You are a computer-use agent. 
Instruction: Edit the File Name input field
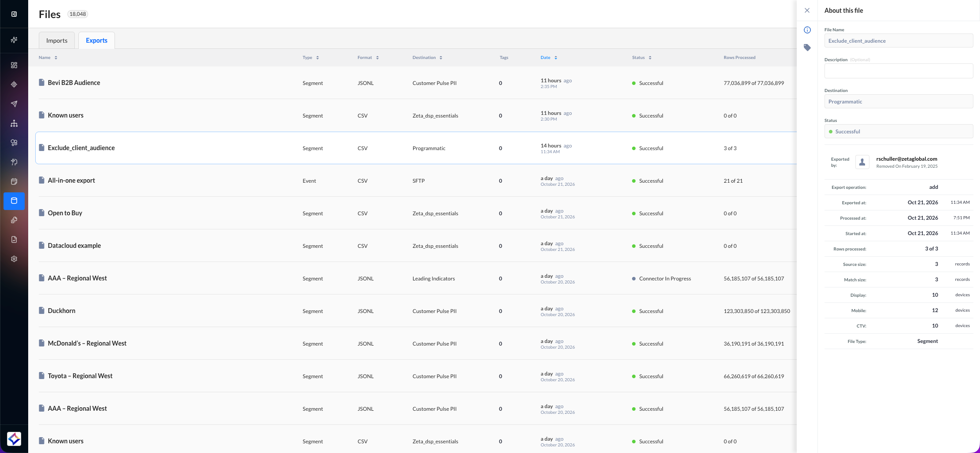click(x=899, y=41)
